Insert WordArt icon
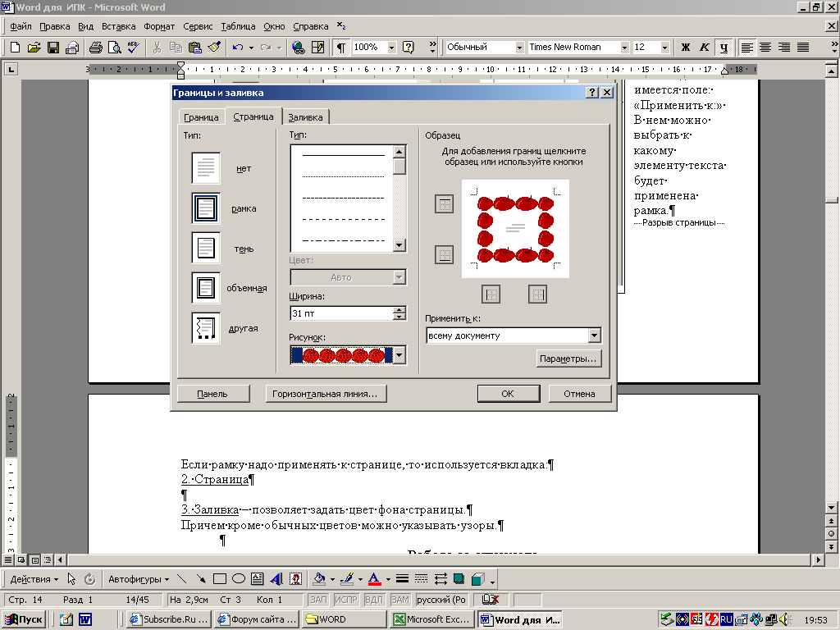The width and height of the screenshot is (840, 630). click(276, 579)
